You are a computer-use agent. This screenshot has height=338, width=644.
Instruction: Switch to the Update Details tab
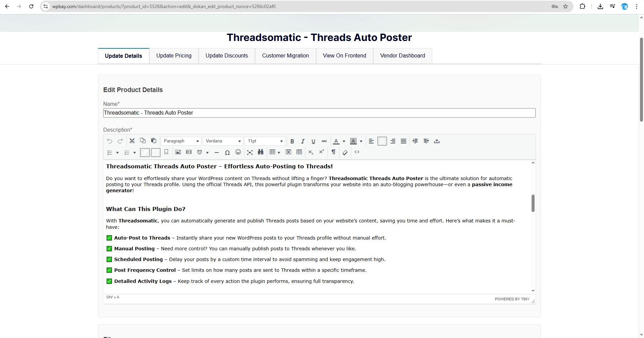point(123,56)
